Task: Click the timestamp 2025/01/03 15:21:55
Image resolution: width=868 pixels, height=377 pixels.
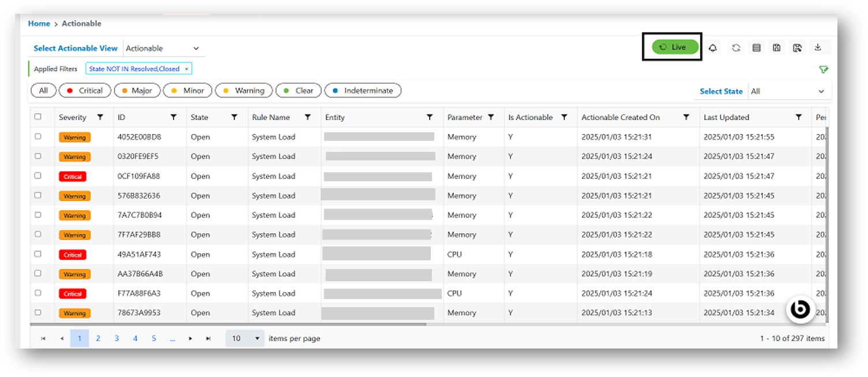Action: tap(739, 137)
